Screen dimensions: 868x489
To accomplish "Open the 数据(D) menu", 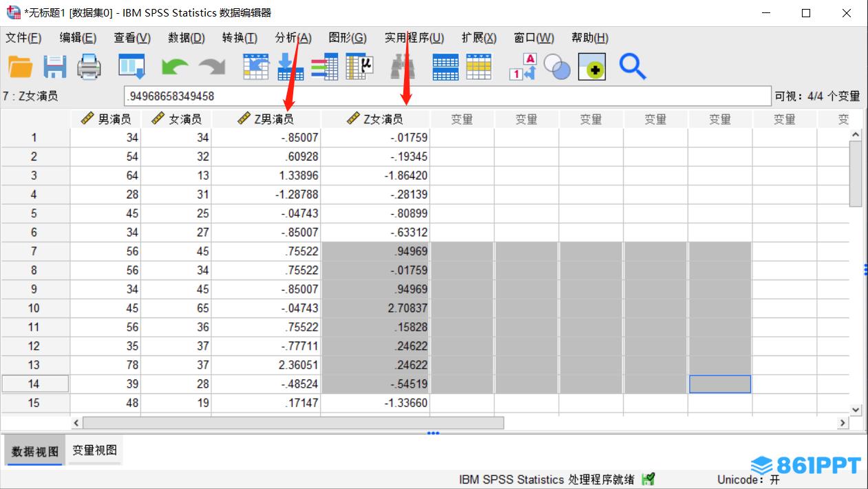I will 187,38.
